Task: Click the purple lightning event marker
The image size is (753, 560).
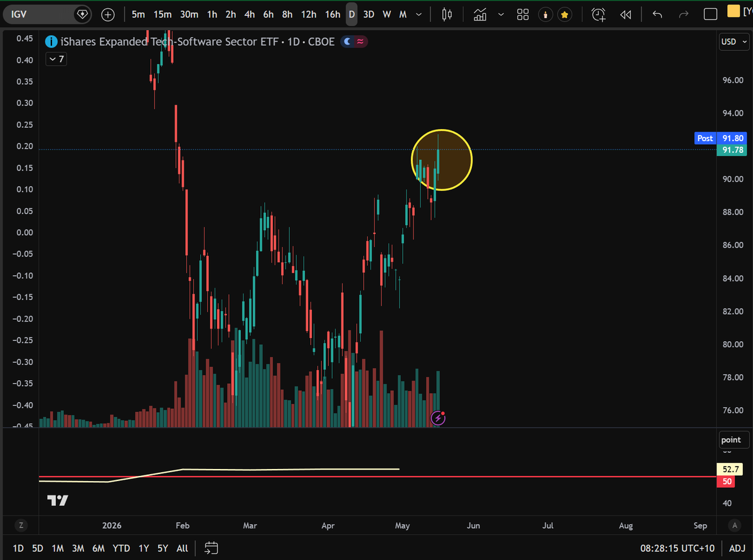Action: click(x=438, y=418)
